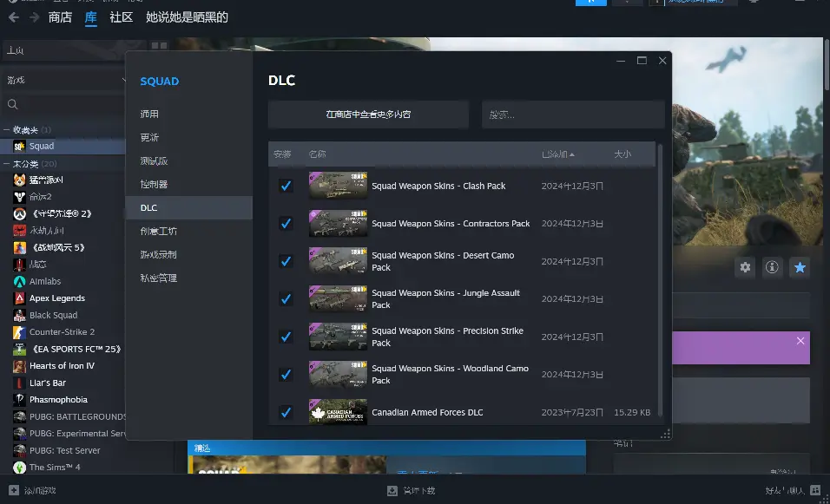Select the DLC properties section
830x504 pixels.
pyautogui.click(x=189, y=208)
